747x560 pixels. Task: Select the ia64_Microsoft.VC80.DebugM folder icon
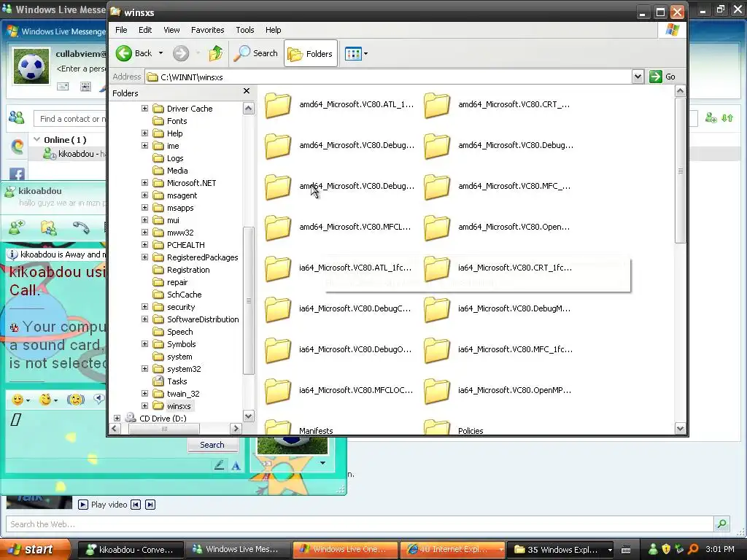(x=437, y=309)
